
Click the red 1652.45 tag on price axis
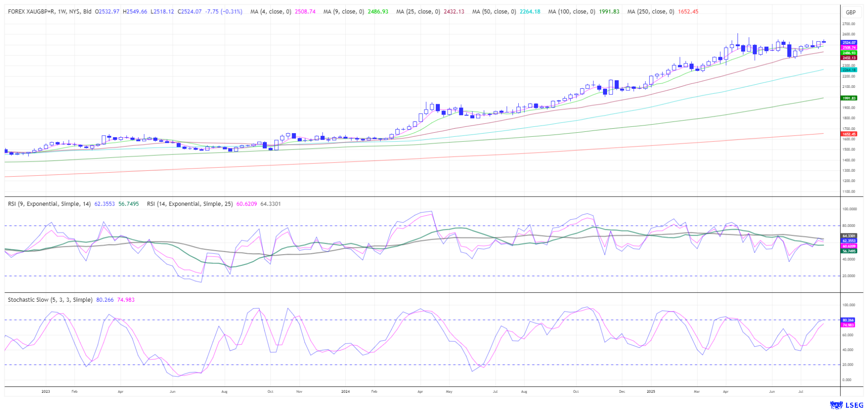coord(849,134)
